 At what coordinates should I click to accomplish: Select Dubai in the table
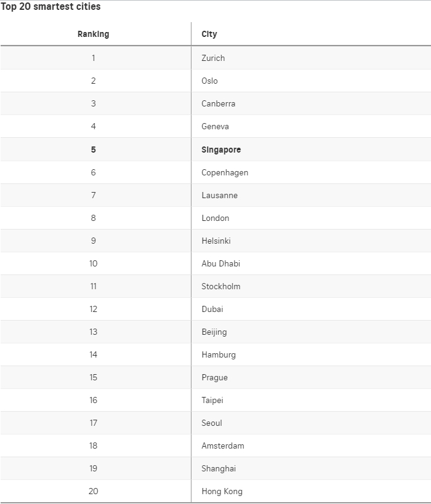212,309
